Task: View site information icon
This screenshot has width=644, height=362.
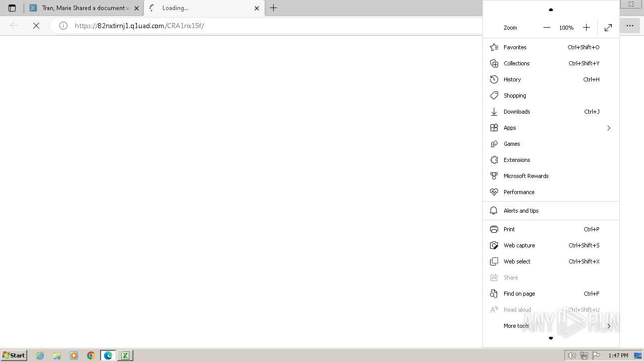Action: pyautogui.click(x=63, y=26)
